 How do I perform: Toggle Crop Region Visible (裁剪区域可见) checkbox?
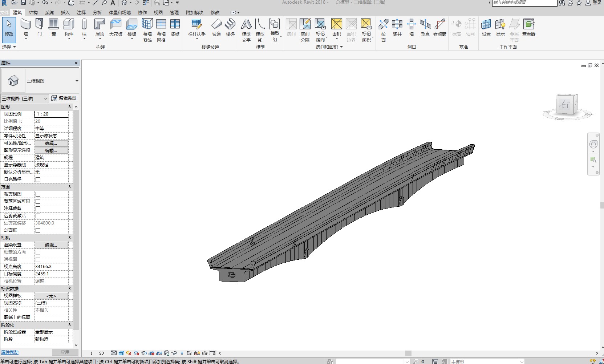click(x=38, y=201)
